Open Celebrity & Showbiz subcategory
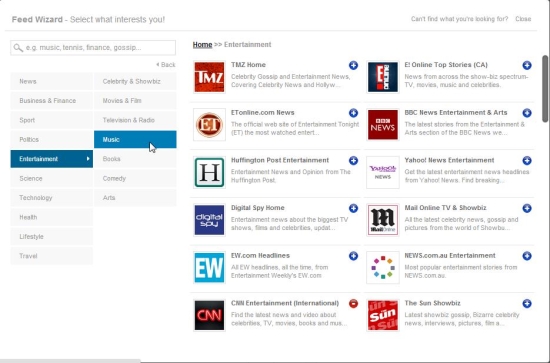550x363 pixels. coord(135,81)
